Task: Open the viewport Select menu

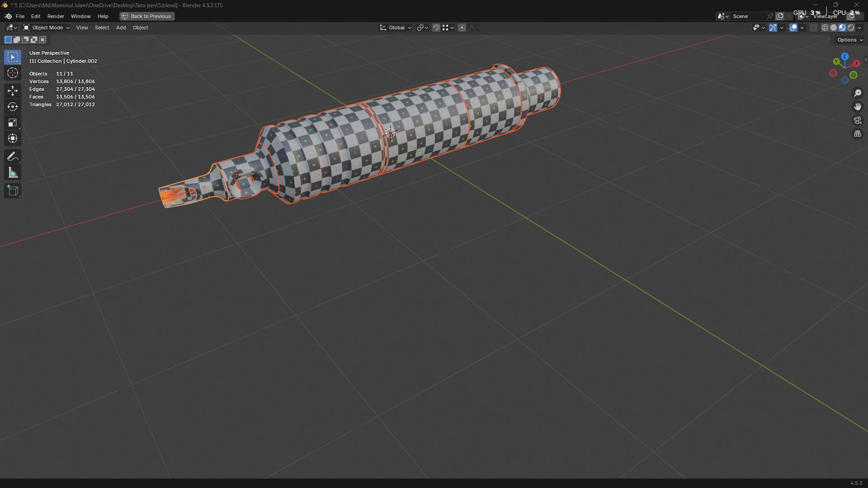Action: 102,28
